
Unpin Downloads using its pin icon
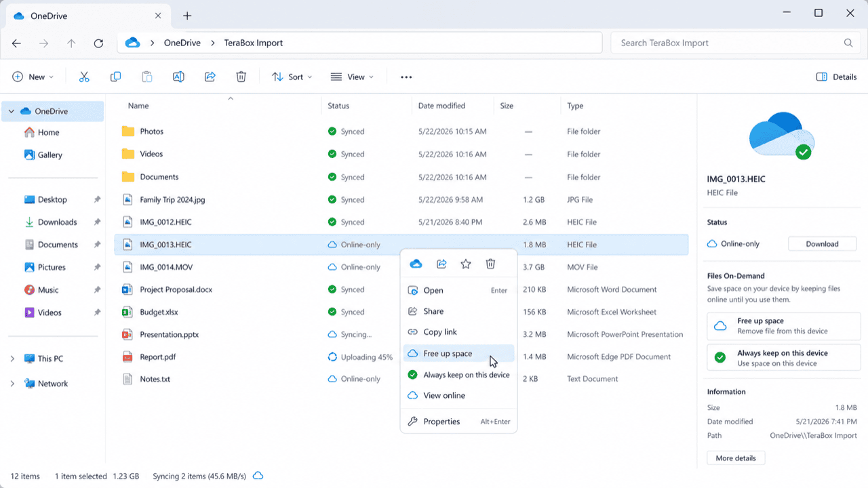point(97,222)
